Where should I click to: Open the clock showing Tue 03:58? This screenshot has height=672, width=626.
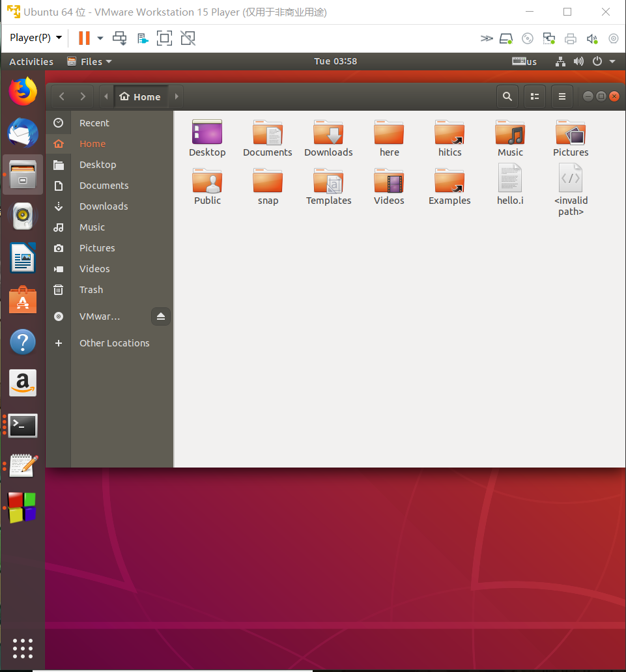335,61
